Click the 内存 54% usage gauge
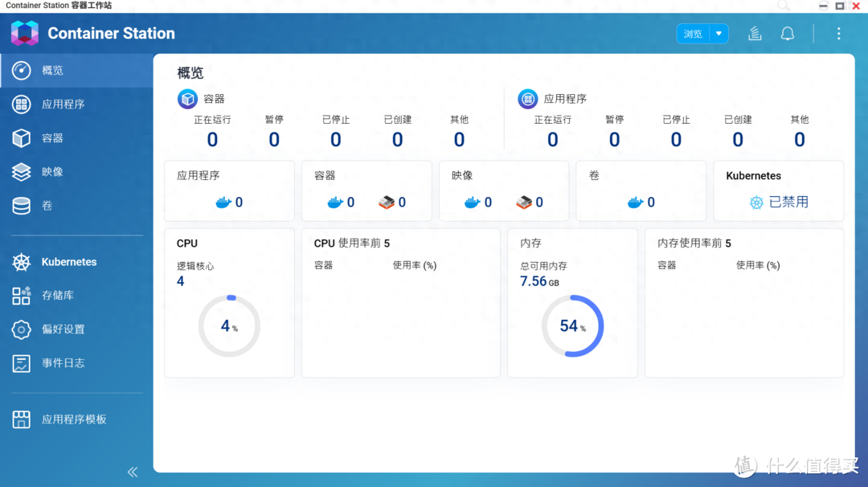 [x=572, y=326]
